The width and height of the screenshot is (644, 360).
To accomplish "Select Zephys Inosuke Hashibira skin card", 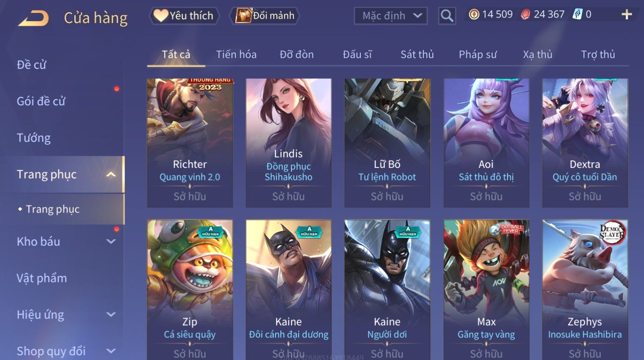I will point(585,290).
